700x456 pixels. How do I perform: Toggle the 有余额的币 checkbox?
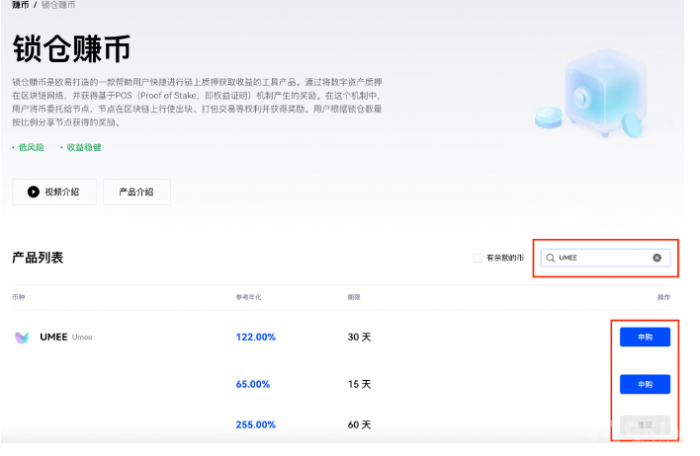(478, 258)
